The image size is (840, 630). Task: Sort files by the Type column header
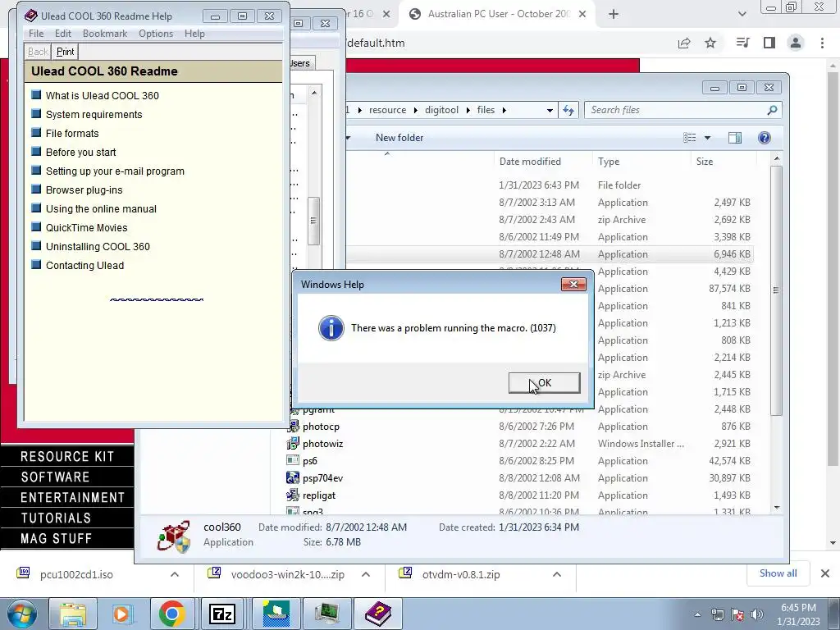coord(641,162)
